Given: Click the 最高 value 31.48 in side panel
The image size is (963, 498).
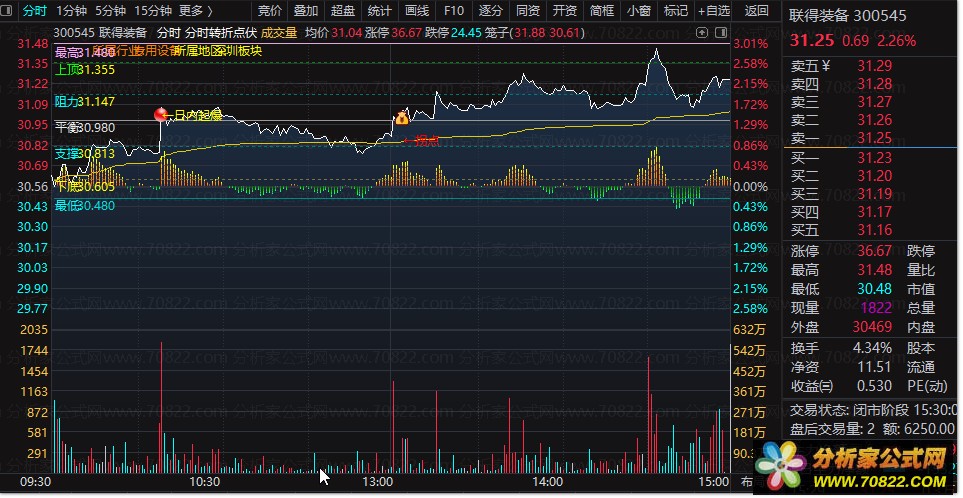Looking at the screenshot, I should pyautogui.click(x=875, y=270).
